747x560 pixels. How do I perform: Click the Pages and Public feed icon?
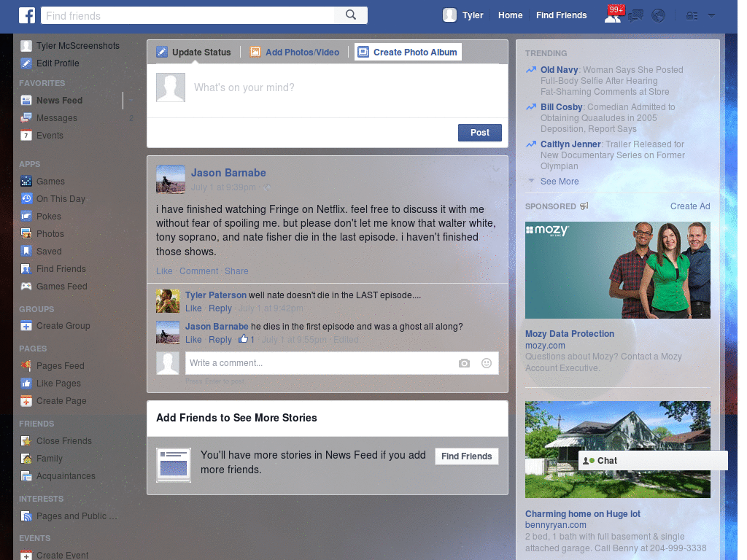(x=26, y=516)
